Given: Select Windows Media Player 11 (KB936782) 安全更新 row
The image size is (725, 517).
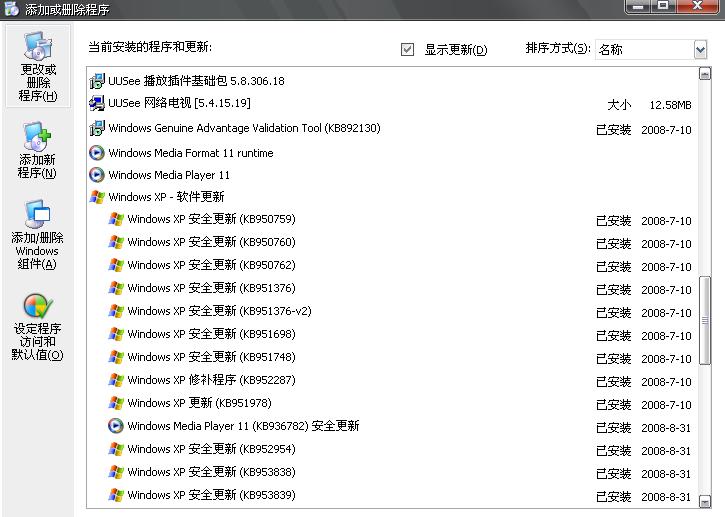Looking at the screenshot, I should (392, 426).
